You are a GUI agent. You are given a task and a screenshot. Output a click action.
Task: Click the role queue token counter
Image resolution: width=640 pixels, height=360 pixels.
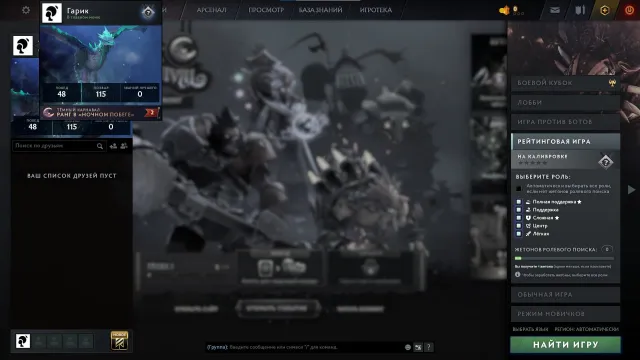point(607,249)
